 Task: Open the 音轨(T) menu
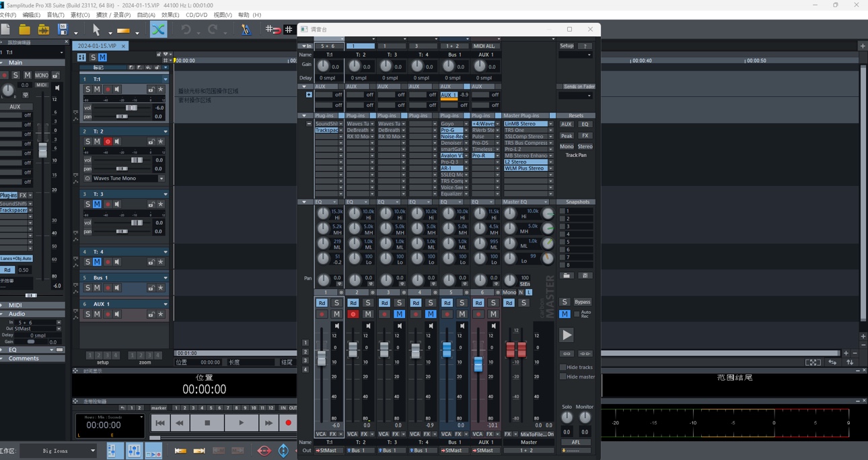click(x=56, y=15)
